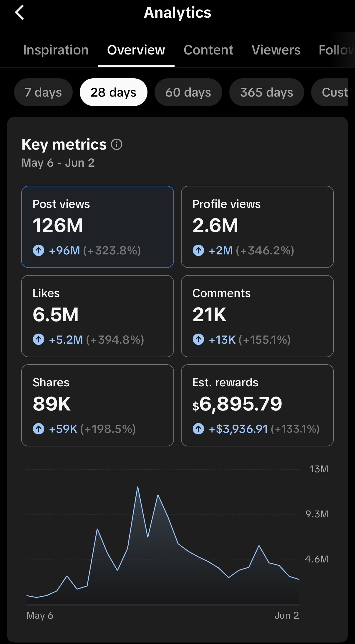Switch to the Inspiration tab
355x644 pixels.
click(56, 50)
